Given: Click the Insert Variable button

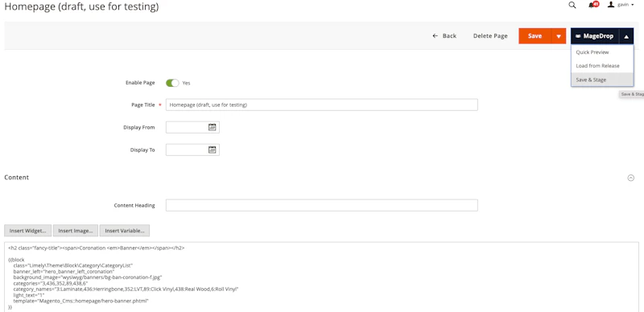Looking at the screenshot, I should tap(125, 231).
